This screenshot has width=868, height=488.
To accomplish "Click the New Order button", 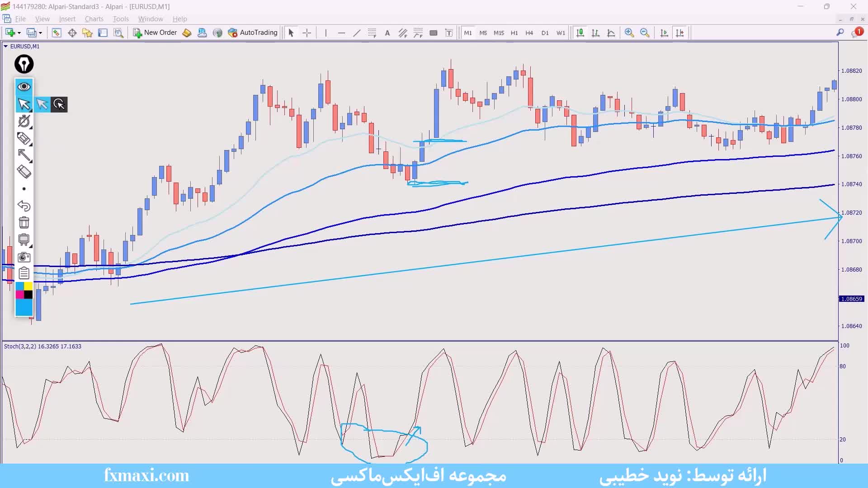I will pyautogui.click(x=155, y=33).
